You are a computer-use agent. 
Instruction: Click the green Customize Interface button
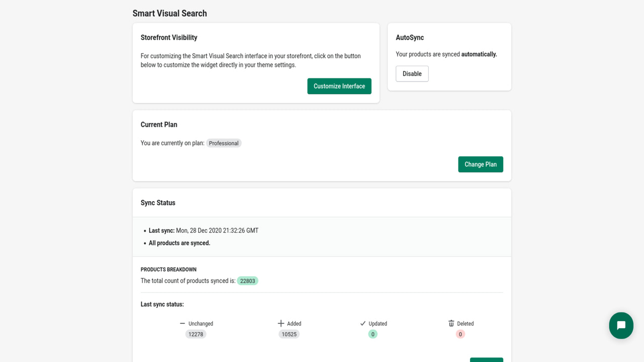(x=339, y=86)
